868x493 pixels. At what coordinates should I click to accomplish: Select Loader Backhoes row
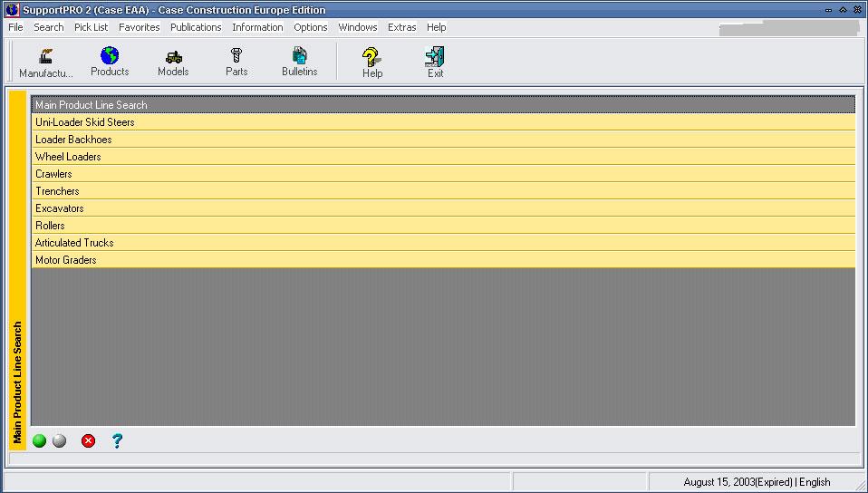click(x=443, y=140)
